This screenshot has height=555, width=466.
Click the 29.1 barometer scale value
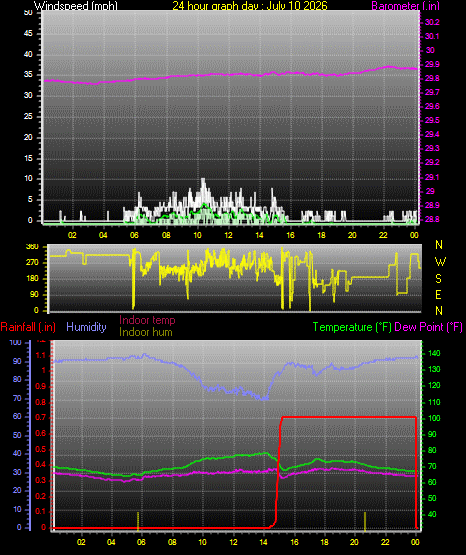432,177
